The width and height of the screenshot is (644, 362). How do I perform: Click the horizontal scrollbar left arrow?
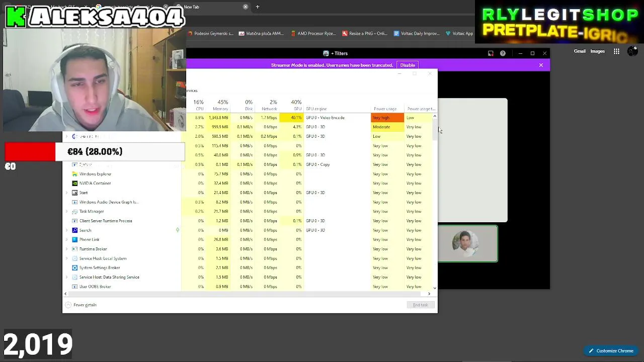coord(65,294)
